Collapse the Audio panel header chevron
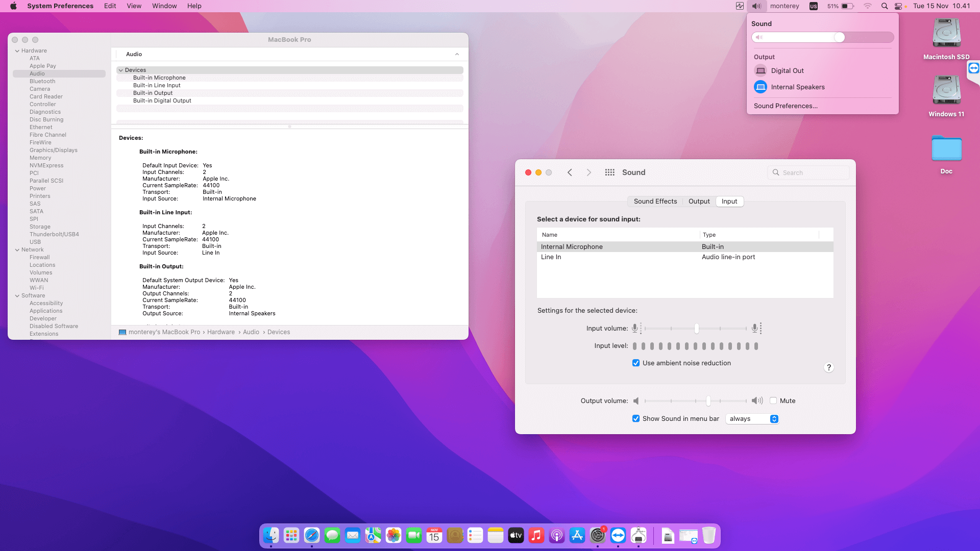Image resolution: width=980 pixels, height=551 pixels. [457, 55]
